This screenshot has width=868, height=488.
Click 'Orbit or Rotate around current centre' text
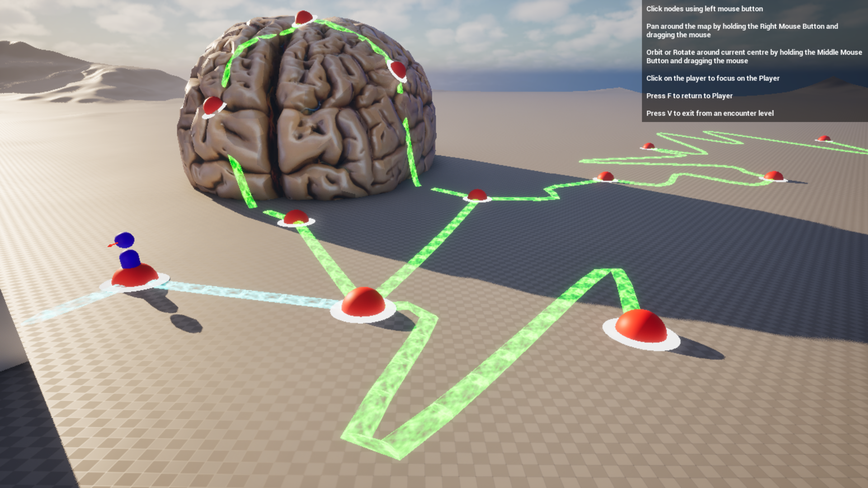(x=754, y=56)
